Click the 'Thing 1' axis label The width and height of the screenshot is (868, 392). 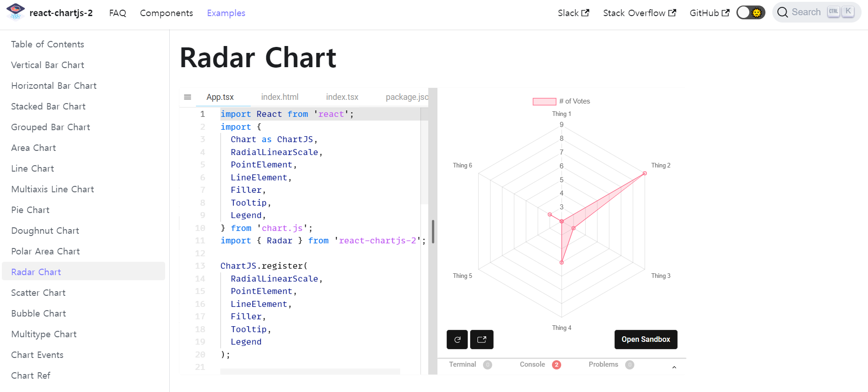click(562, 114)
